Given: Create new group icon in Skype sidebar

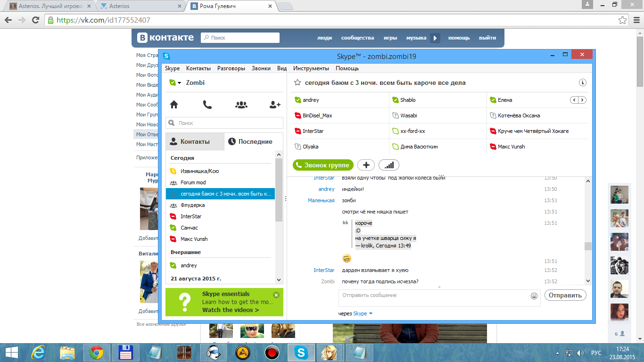Looking at the screenshot, I should [241, 105].
